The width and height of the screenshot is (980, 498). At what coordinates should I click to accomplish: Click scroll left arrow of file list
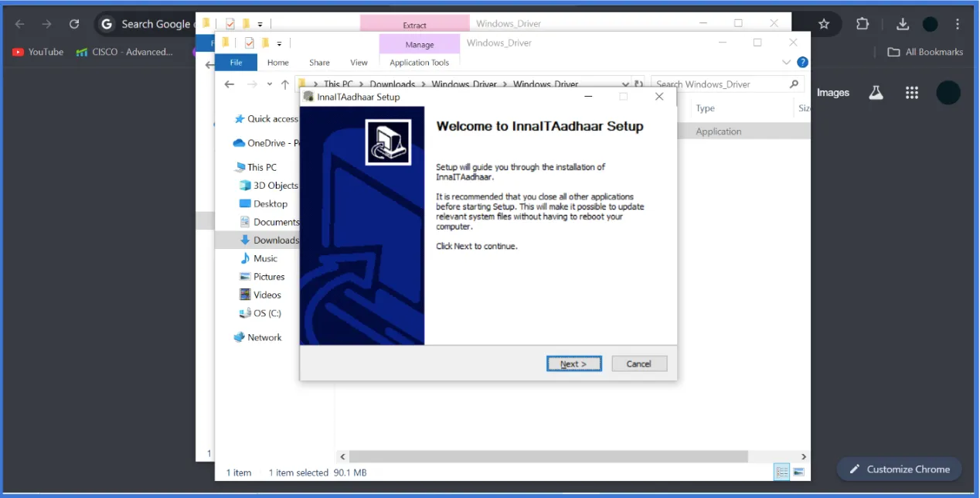342,457
